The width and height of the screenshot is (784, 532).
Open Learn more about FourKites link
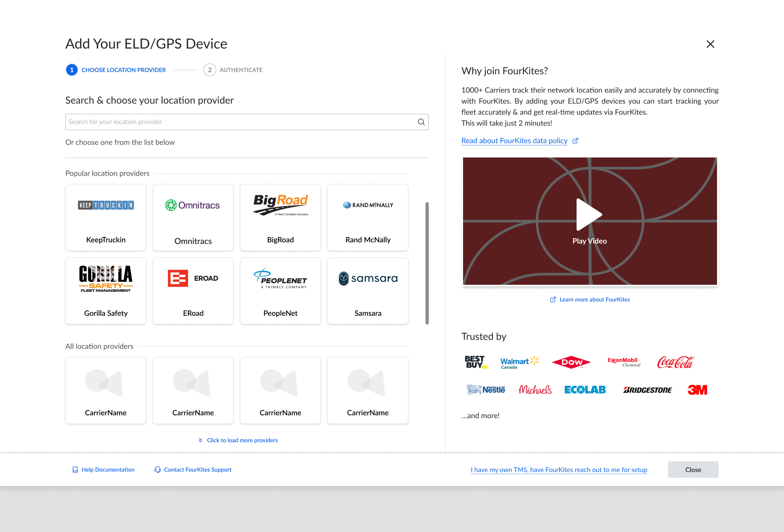pos(595,299)
